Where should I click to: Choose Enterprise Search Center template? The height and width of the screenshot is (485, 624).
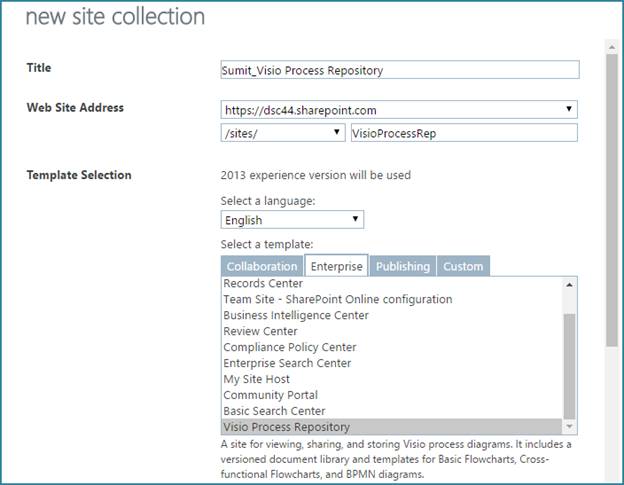(287, 363)
